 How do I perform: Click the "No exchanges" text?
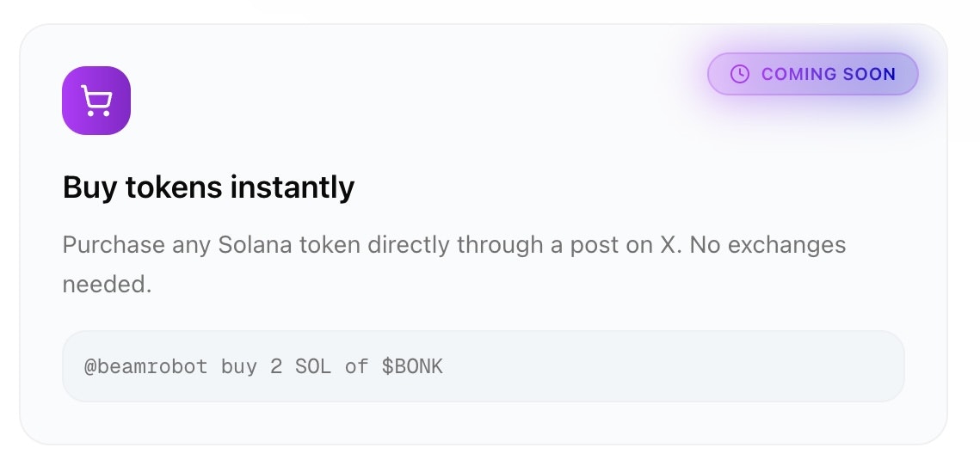pos(768,245)
